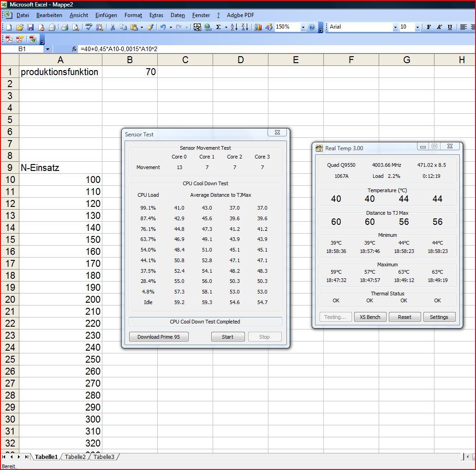Image resolution: width=476 pixels, height=470 pixels.
Task: Convert to PDF and email icon
Action: point(20,39)
